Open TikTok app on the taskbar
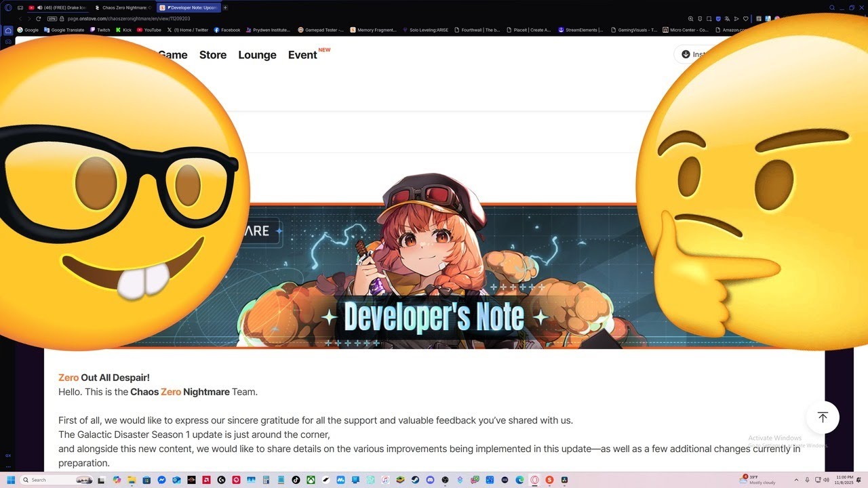This screenshot has width=868, height=488. point(296,480)
